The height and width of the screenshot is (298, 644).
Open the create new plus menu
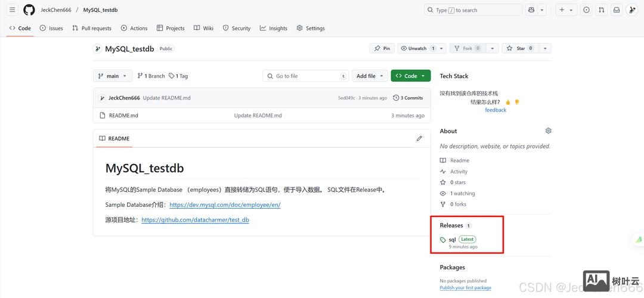566,10
